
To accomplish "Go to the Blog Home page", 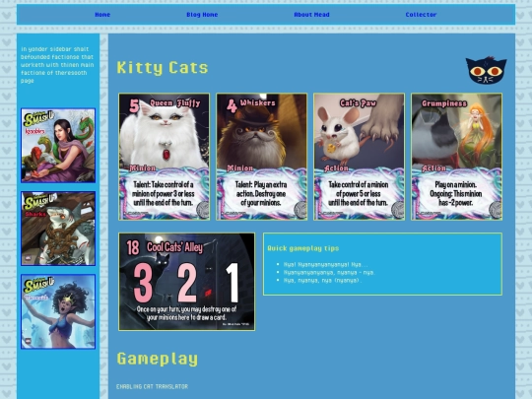I will tap(202, 15).
